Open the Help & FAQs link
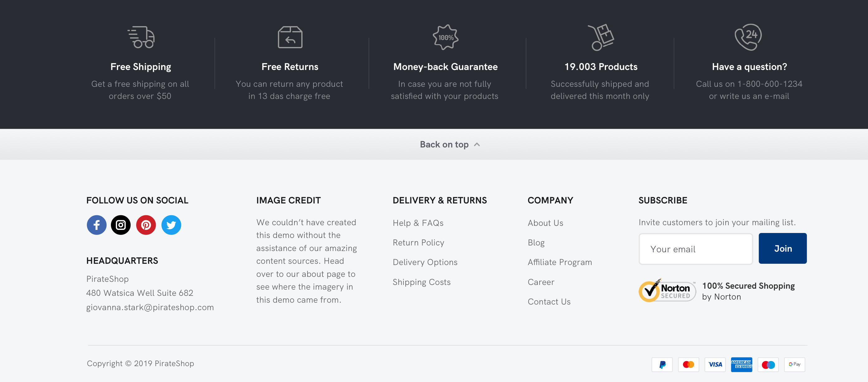Image resolution: width=868 pixels, height=382 pixels. tap(418, 223)
